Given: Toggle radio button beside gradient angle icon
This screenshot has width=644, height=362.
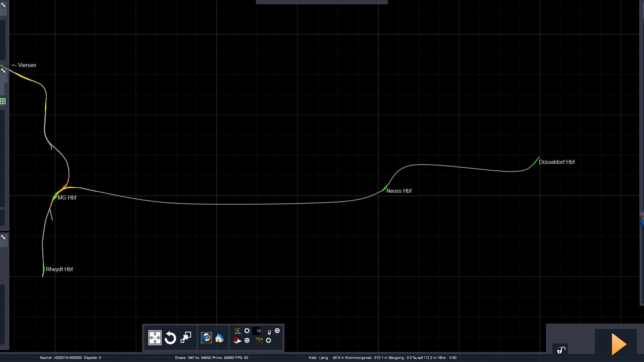Looking at the screenshot, I should 247,331.
